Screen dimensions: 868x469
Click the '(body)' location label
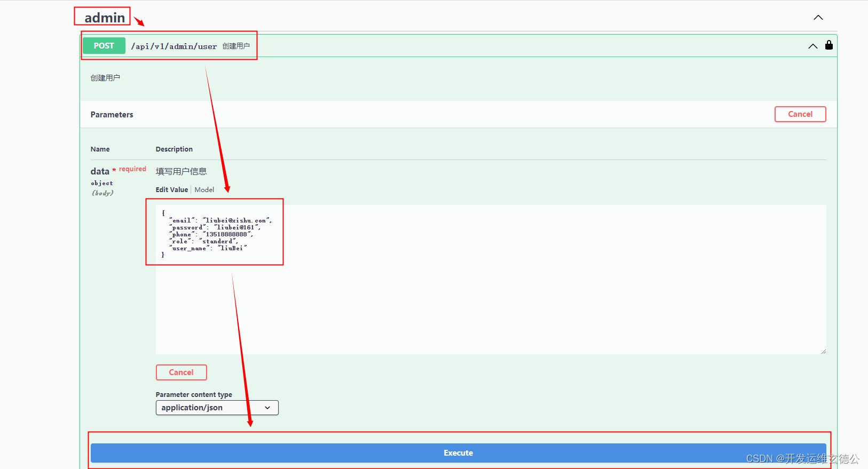pyautogui.click(x=102, y=193)
